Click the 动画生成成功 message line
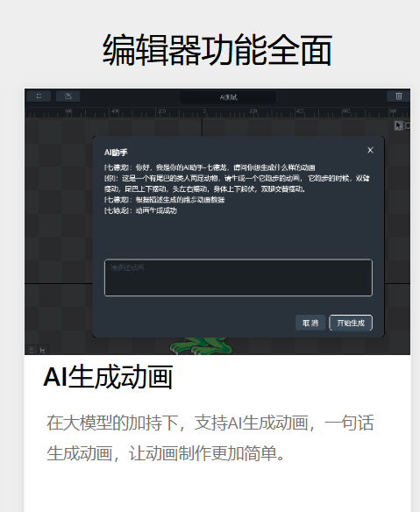Viewport: 420px width, 512px height. pyautogui.click(x=140, y=210)
